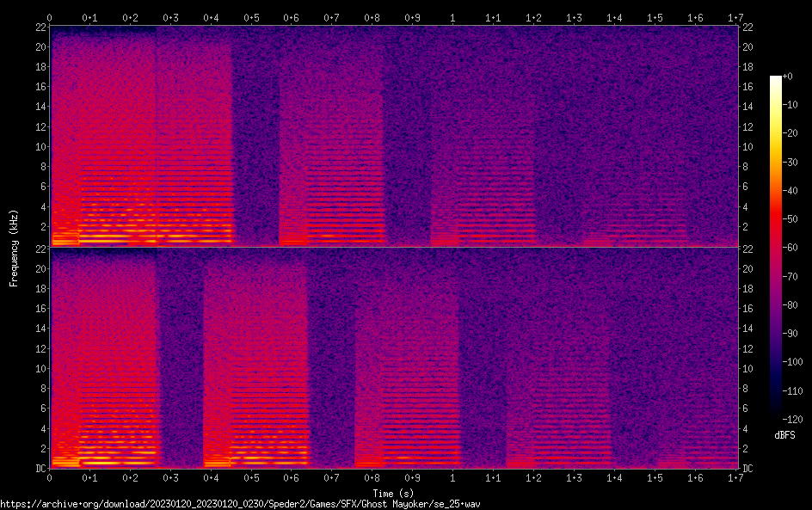The image size is (812, 510).
Task: Click the 1.2 tick on bottom time axis
Action: click(x=533, y=477)
